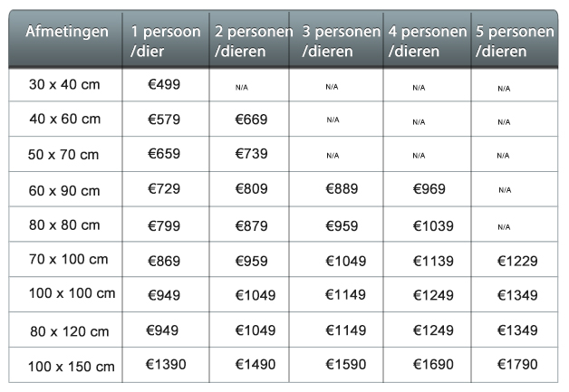Select the €1790 price cell
This screenshot has height=392, width=569.
517,365
